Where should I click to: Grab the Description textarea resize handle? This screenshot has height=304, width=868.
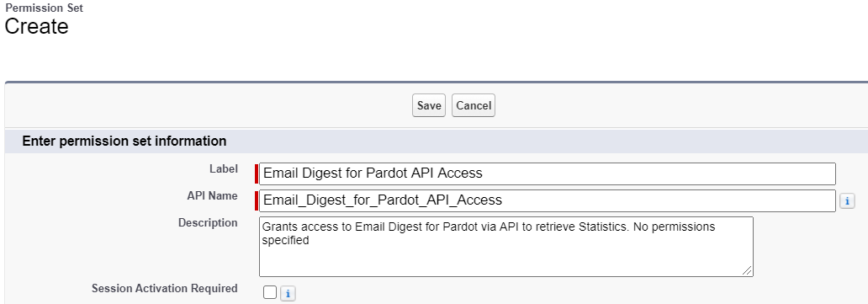748,270
